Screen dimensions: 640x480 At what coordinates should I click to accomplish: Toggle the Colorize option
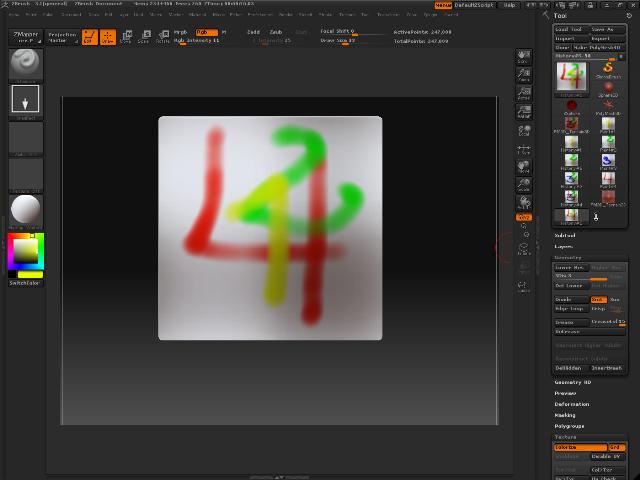(x=580, y=447)
